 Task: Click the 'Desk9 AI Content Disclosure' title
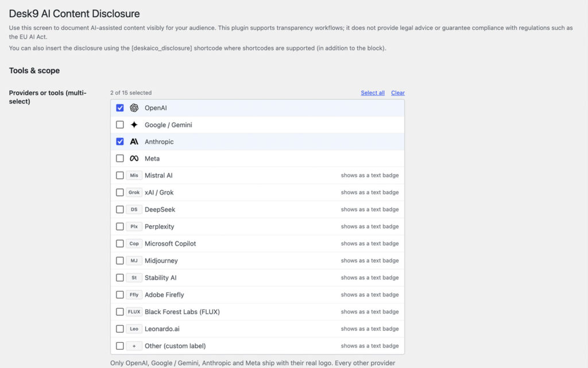74,14
